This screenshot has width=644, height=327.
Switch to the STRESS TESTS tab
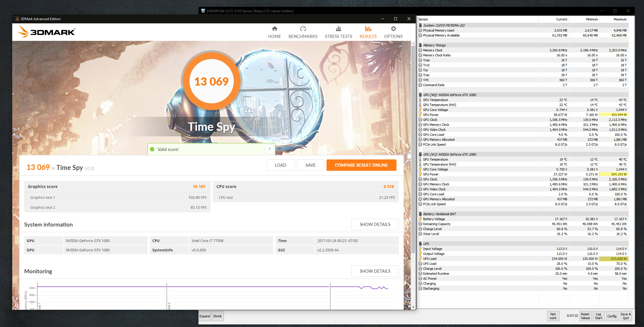pyautogui.click(x=338, y=32)
